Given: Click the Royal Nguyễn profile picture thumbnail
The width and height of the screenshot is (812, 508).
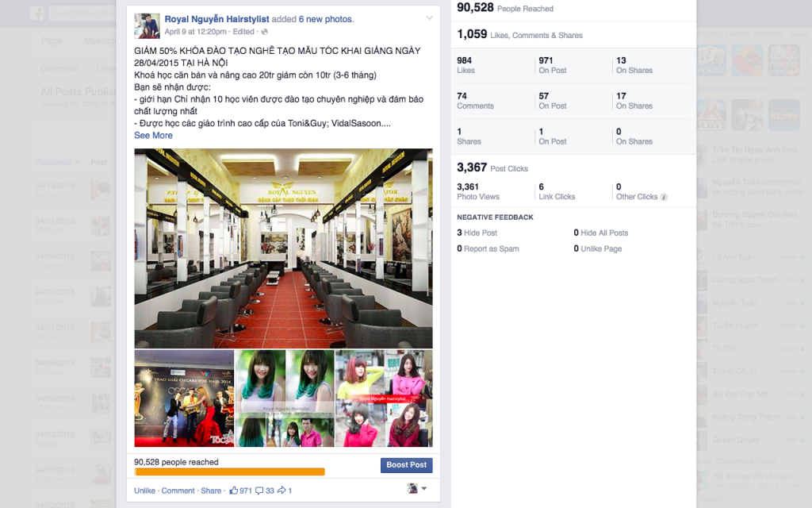Looking at the screenshot, I should [147, 26].
